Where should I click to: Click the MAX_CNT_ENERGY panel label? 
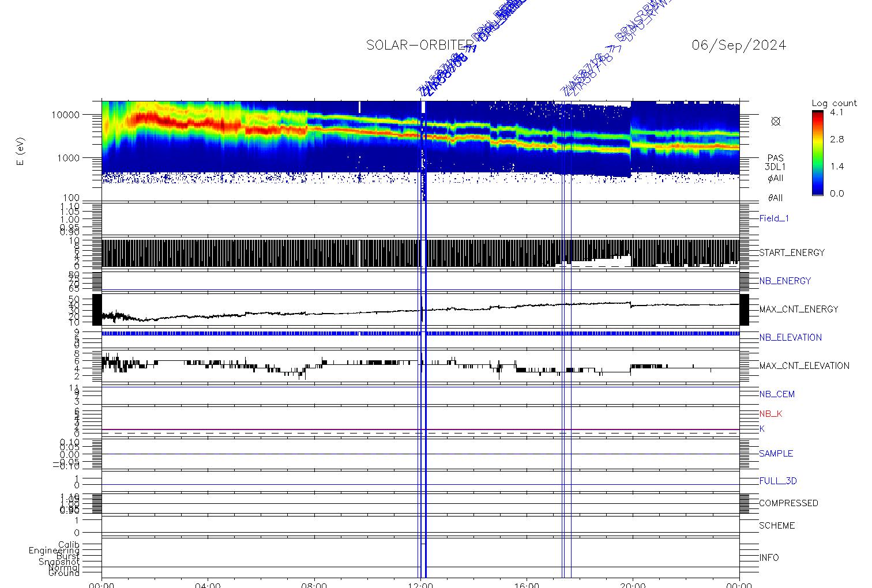[799, 309]
